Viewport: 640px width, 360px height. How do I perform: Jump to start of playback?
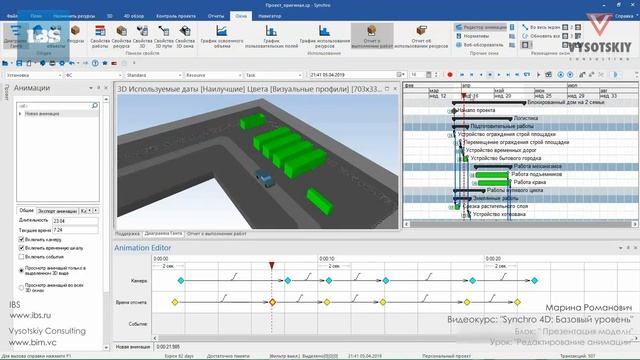(462, 75)
